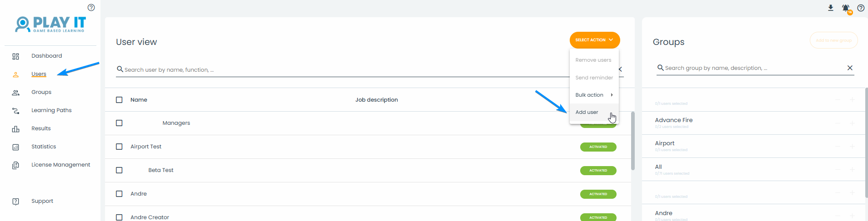Open the Statistics icon in sidebar

[16, 147]
